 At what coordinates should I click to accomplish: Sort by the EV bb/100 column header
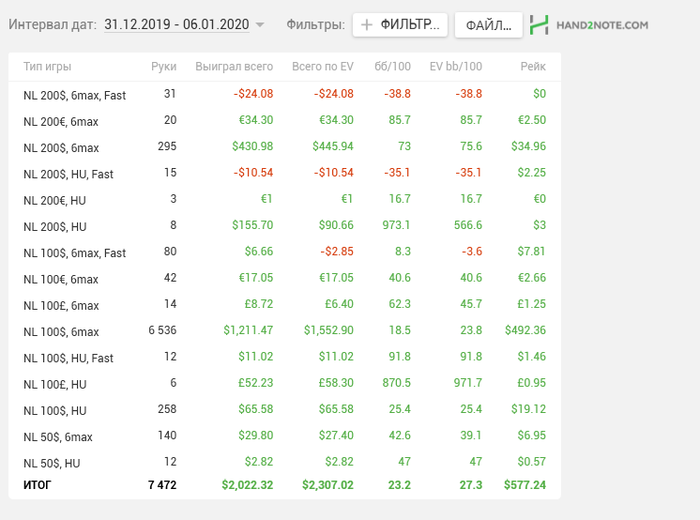(455, 67)
